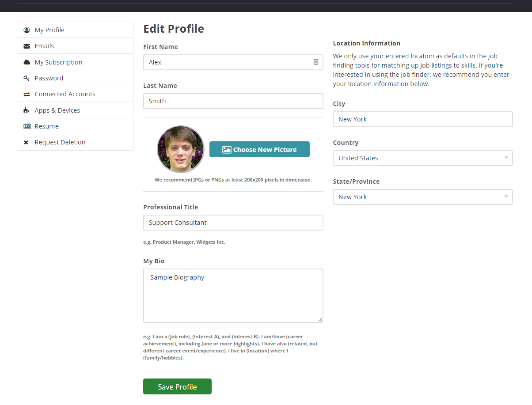Viewport: 532px width, 405px height.
Task: Expand the State/Province dropdown
Action: pyautogui.click(x=422, y=197)
